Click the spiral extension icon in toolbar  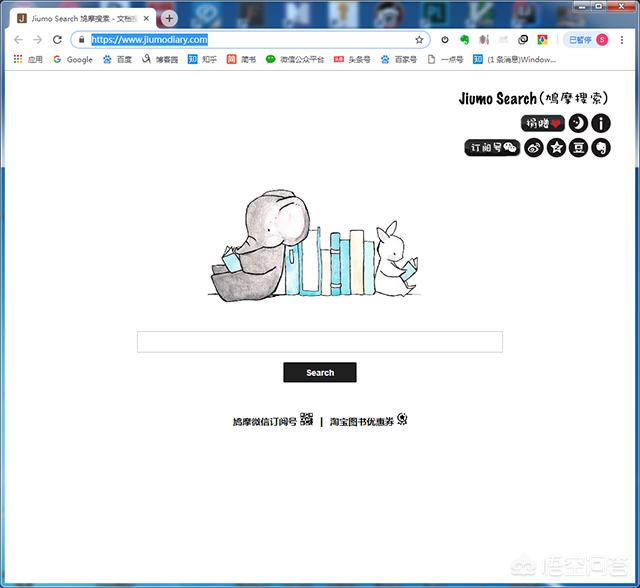pyautogui.click(x=523, y=40)
